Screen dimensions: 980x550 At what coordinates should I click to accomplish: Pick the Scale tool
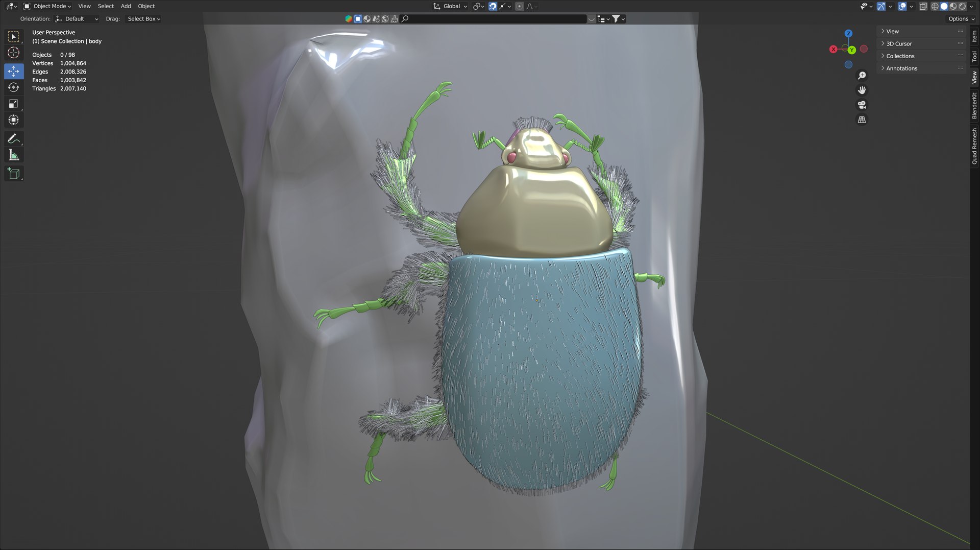click(14, 104)
